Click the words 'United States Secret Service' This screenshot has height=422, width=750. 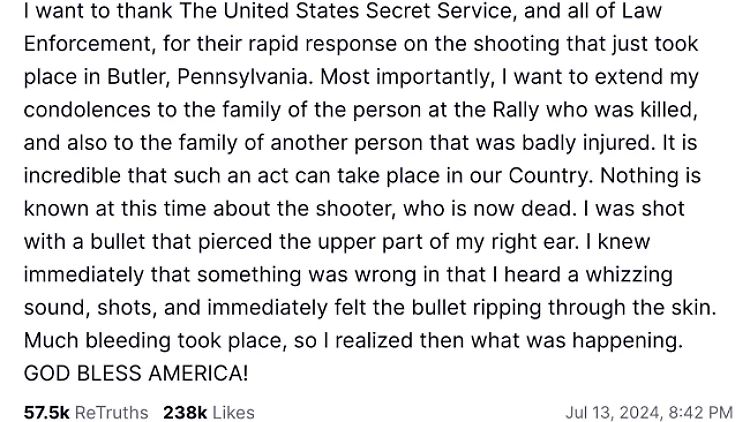click(x=367, y=11)
